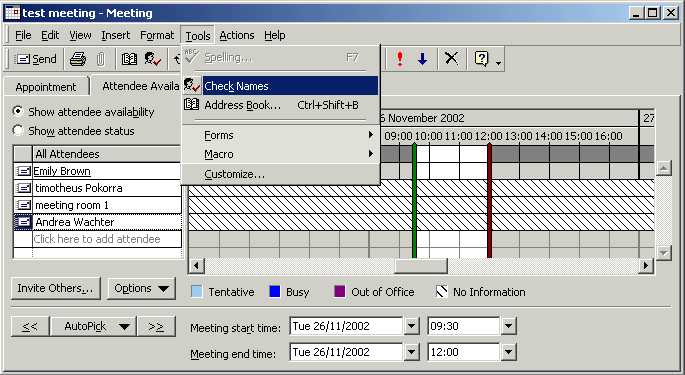This screenshot has width=685, height=375.
Task: Click horizontal scrollbar right arrow
Action: point(646,265)
